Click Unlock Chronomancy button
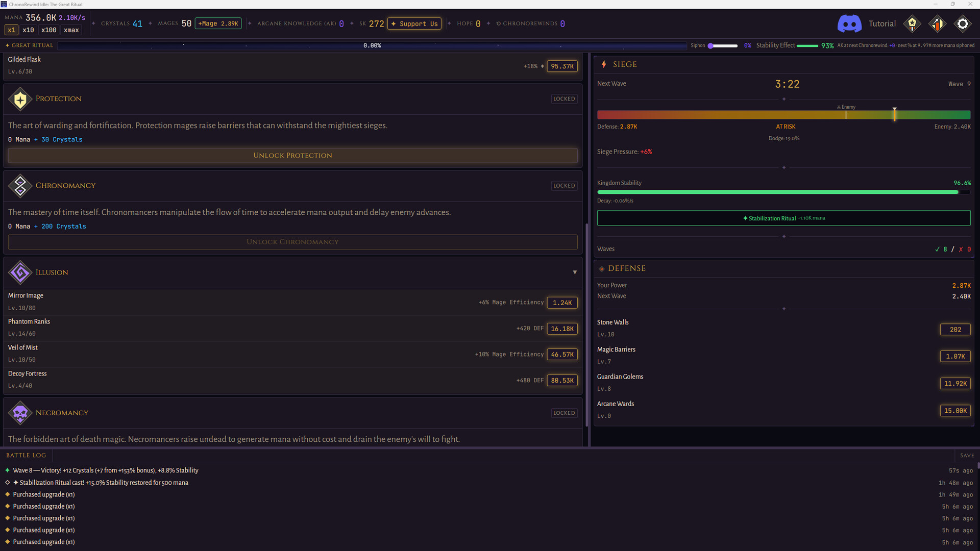 click(292, 242)
